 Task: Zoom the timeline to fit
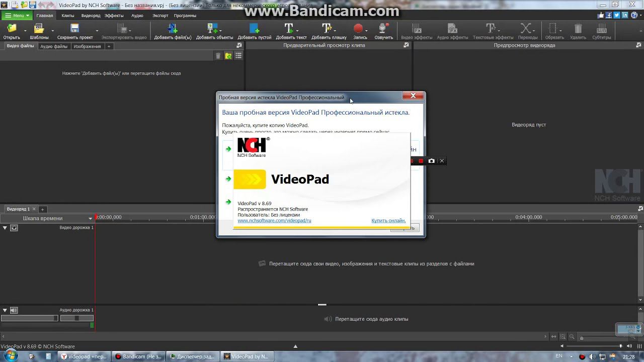[x=554, y=337]
